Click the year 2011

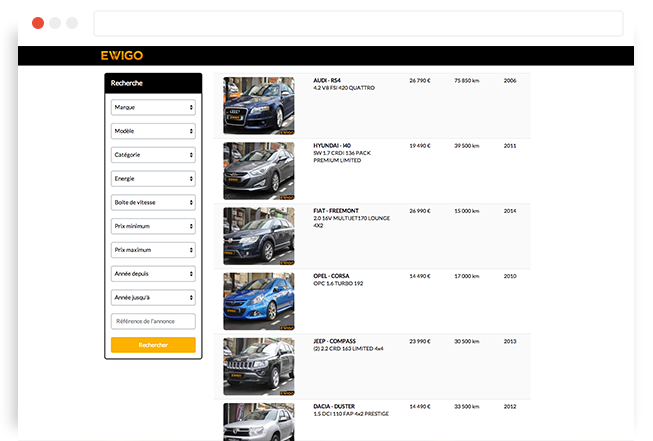(x=510, y=146)
